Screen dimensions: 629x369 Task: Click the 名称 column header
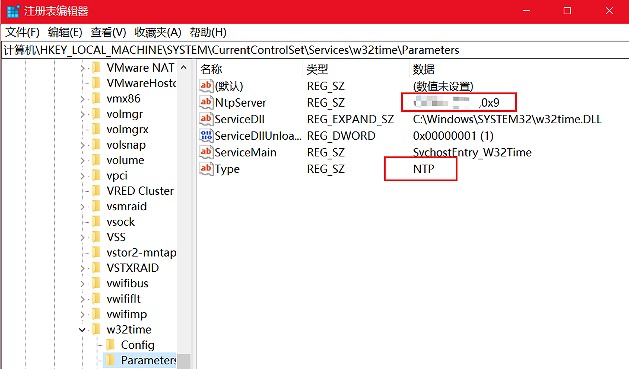(211, 69)
